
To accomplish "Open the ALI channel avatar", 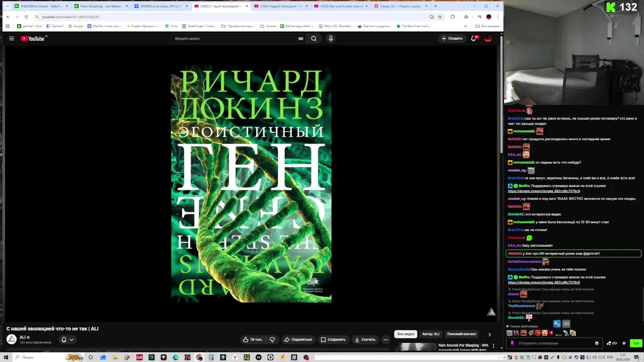I will click(x=11, y=339).
